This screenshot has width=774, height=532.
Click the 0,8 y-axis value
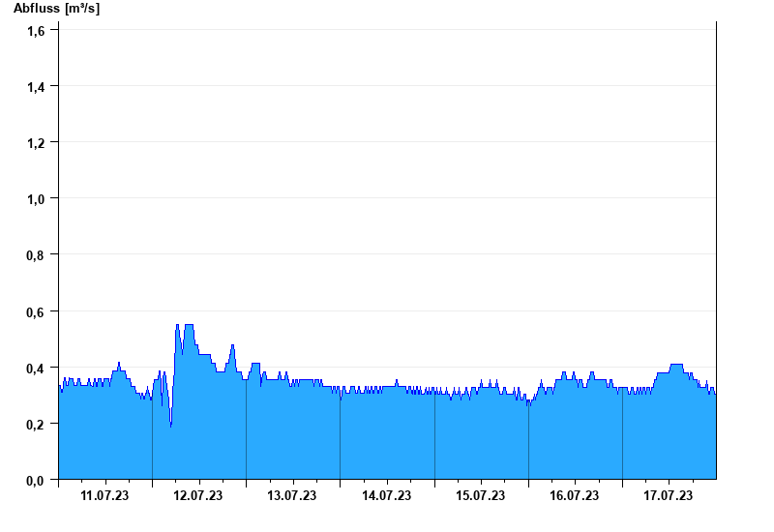click(36, 255)
